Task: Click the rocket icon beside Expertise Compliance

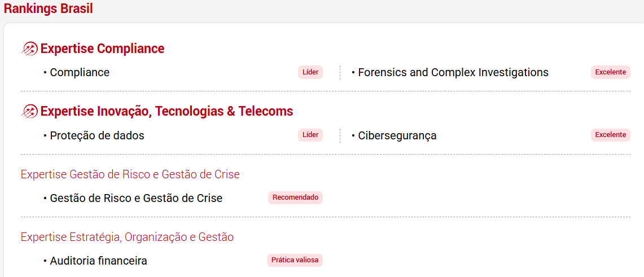Action: coord(29,49)
